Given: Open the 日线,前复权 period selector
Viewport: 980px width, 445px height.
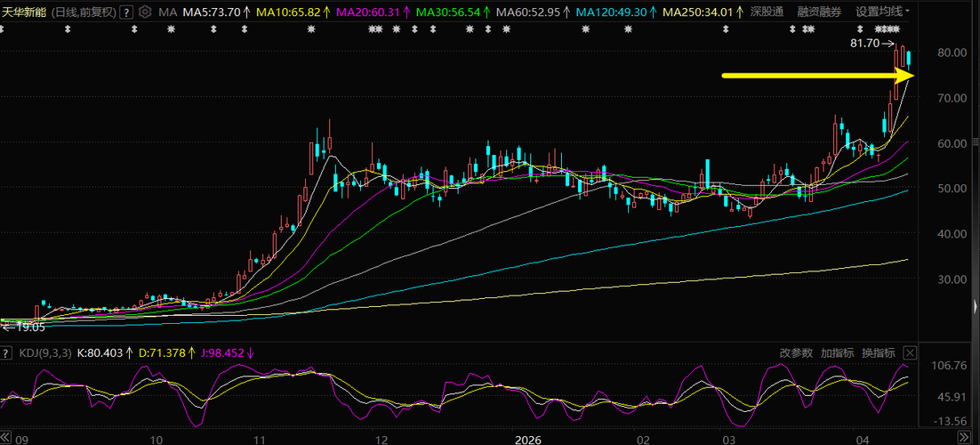Looking at the screenshot, I should (x=83, y=12).
